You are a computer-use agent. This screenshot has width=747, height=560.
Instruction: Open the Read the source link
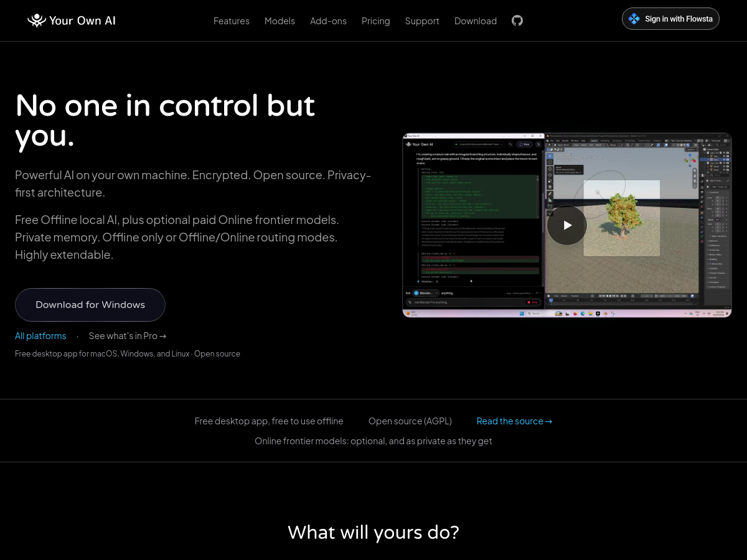(514, 421)
